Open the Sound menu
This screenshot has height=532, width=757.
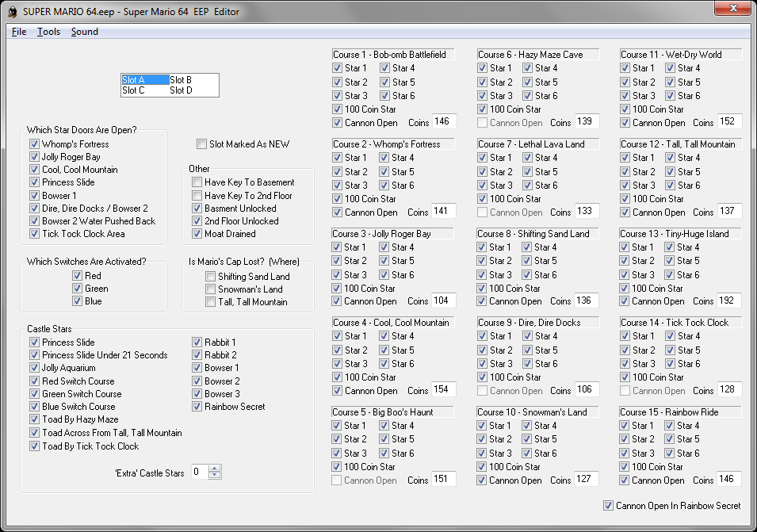85,32
